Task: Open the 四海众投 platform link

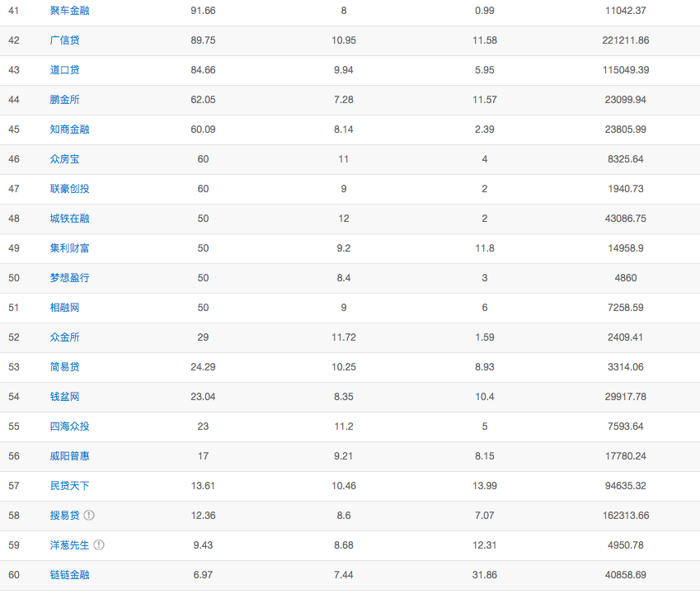Action: click(x=69, y=426)
